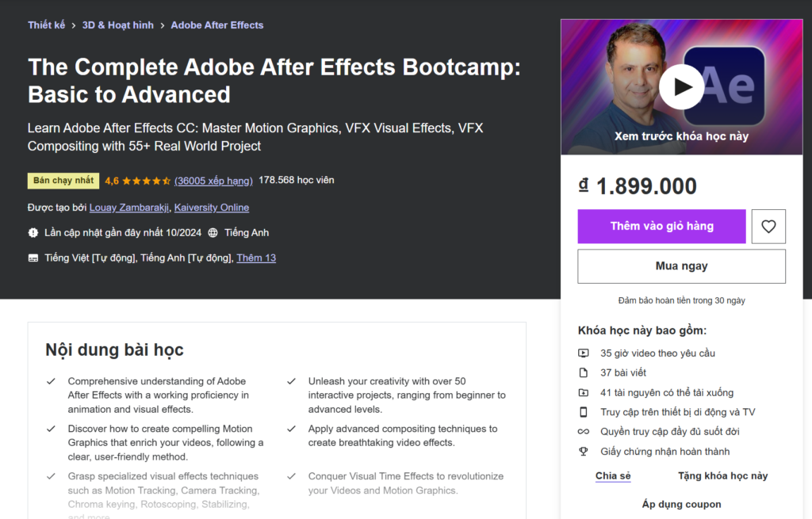Screen dimensions: 812x519
Task: Navigate to "Adobe After Effects" breadcrumb
Action: pyautogui.click(x=216, y=25)
